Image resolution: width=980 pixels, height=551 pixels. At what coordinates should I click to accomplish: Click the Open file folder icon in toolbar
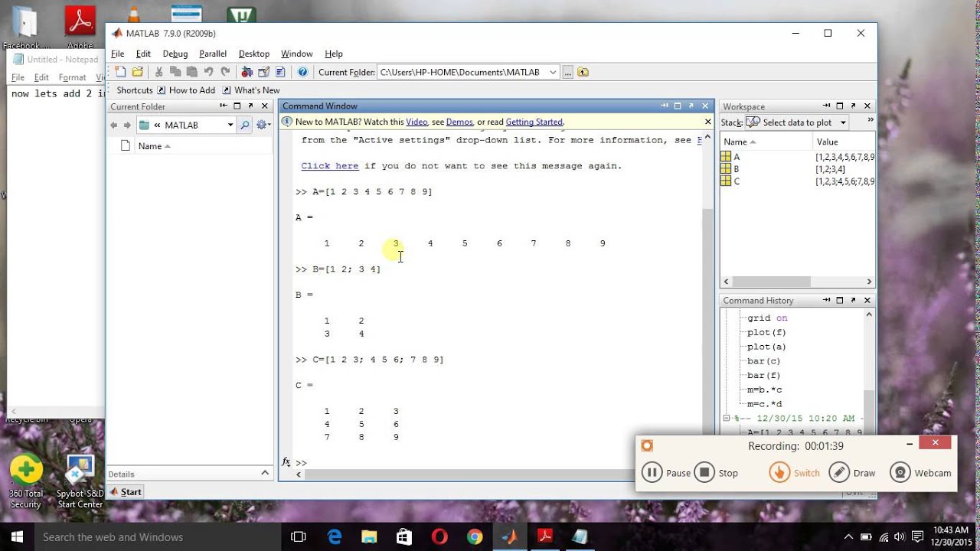137,72
